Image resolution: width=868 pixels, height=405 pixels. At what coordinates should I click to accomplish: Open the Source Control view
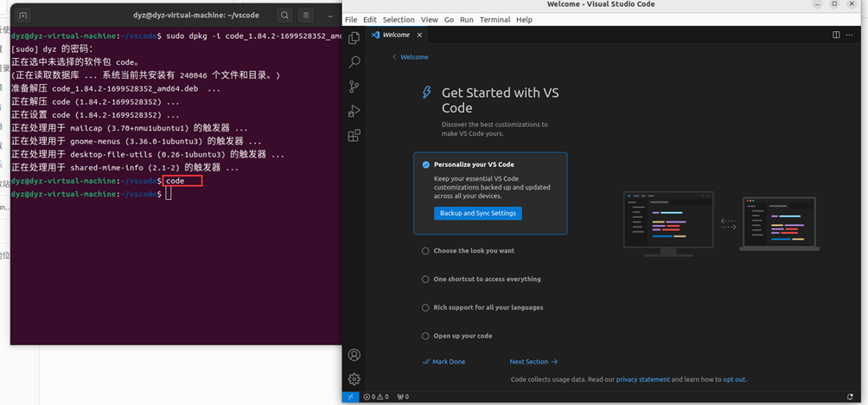point(354,87)
